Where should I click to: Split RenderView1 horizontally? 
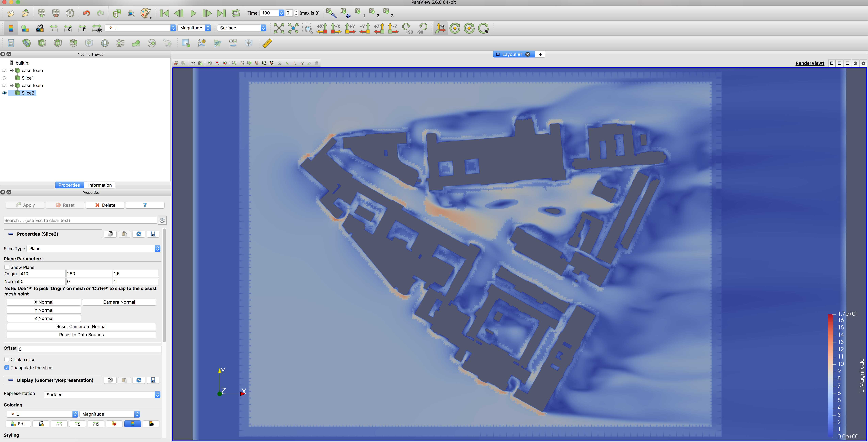coord(832,63)
